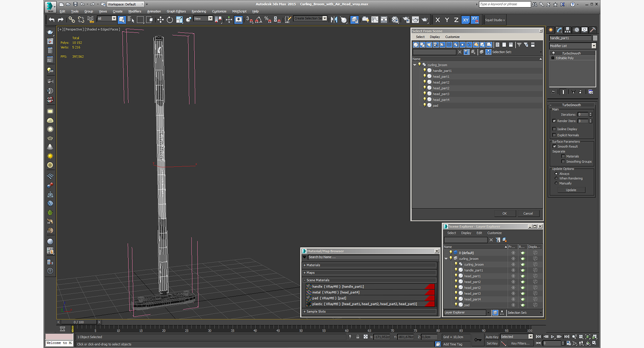644x348 pixels.
Task: Open Customize menu in Layer Explorer
Action: (494, 233)
